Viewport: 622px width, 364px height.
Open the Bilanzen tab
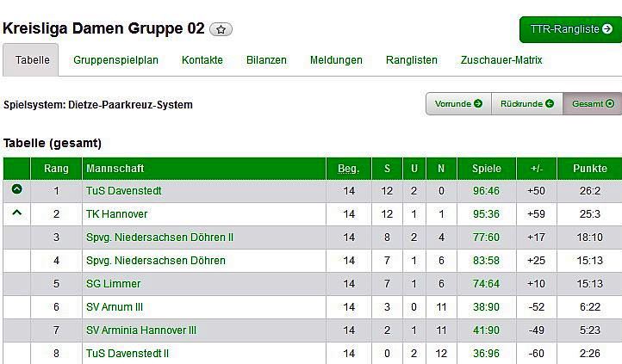[266, 60]
